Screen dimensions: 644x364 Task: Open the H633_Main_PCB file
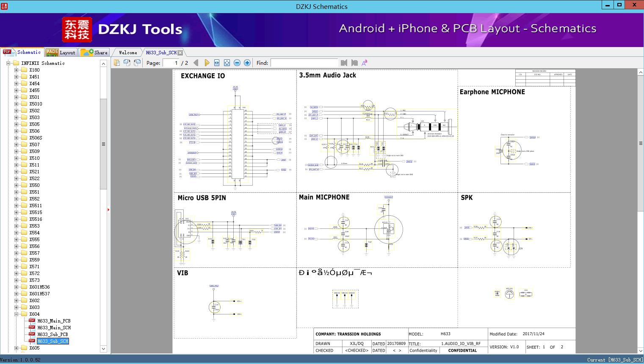[54, 321]
